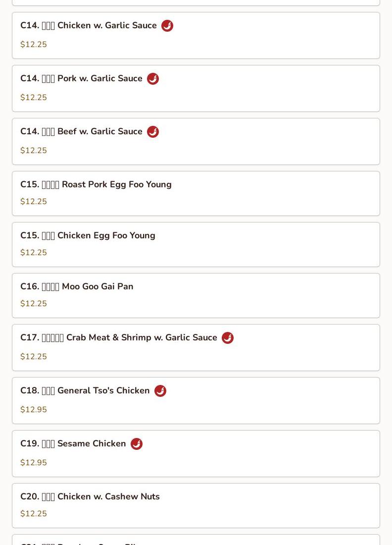Click spicy icon beside Chicken w. Garlic Sauce
392x545 pixels.
click(167, 26)
